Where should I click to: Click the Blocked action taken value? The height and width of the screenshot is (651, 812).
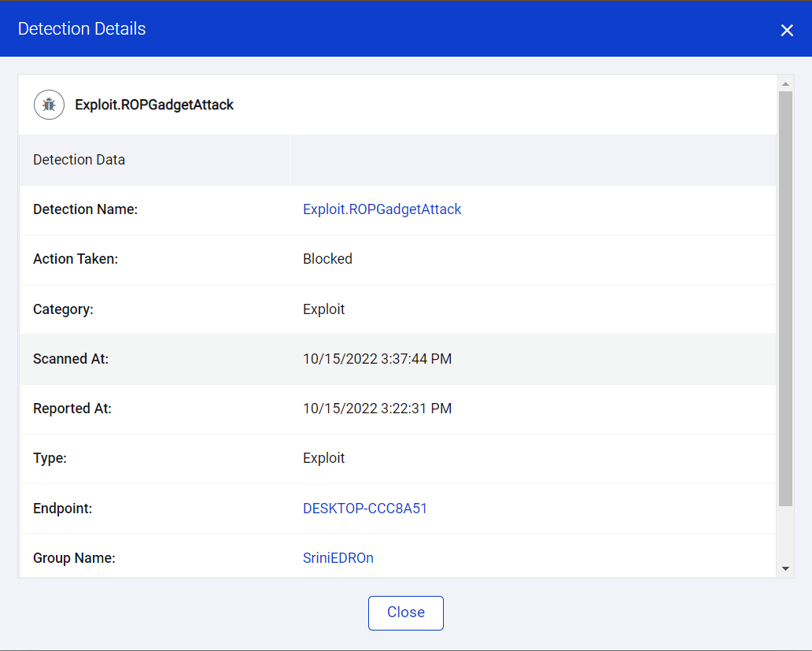pyautogui.click(x=327, y=259)
